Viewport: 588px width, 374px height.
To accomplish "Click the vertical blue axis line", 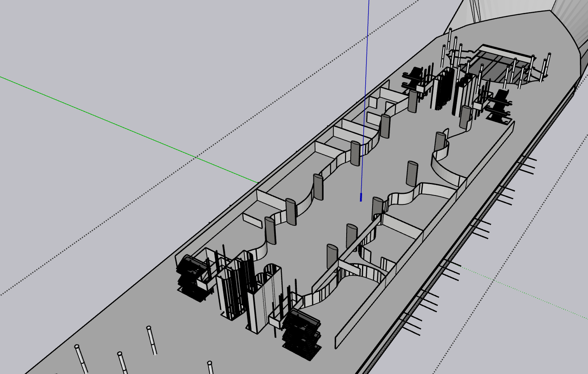I will [366, 81].
